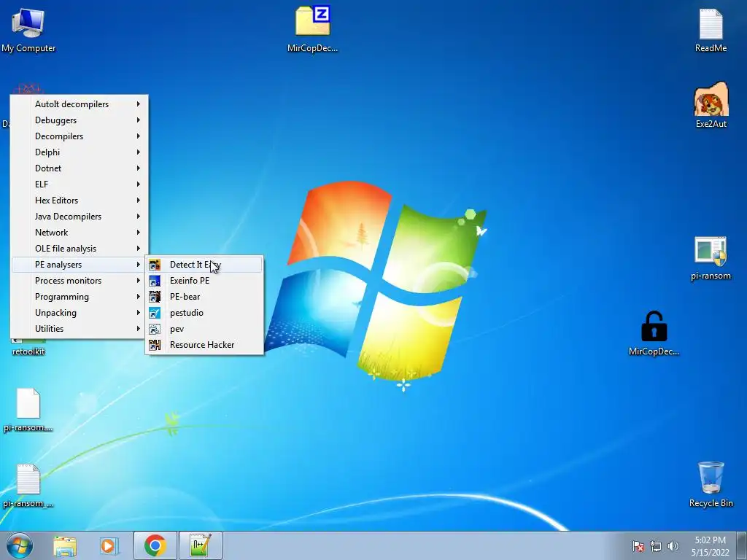Select the blank pi-ransom... file icon

coord(28,410)
